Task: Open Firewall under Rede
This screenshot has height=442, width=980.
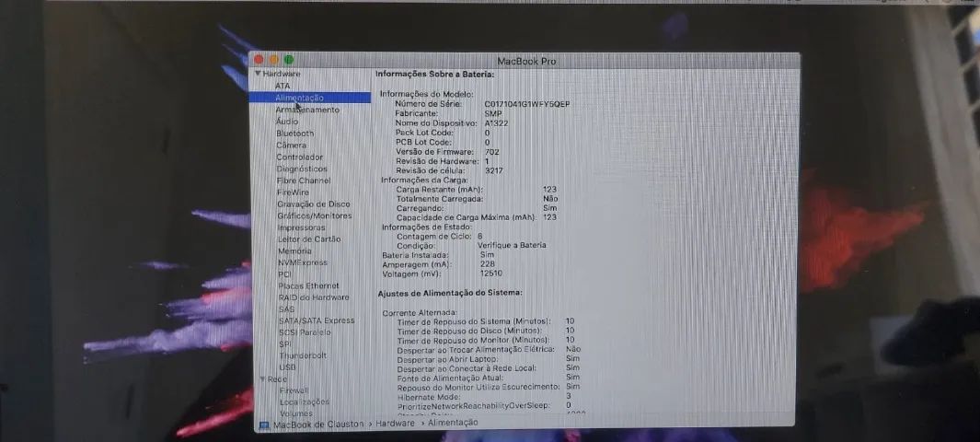Action: pos(294,390)
